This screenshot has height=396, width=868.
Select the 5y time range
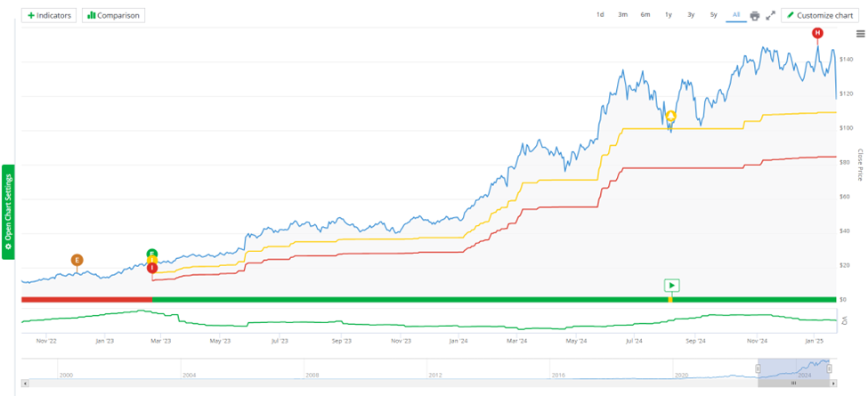coord(714,15)
